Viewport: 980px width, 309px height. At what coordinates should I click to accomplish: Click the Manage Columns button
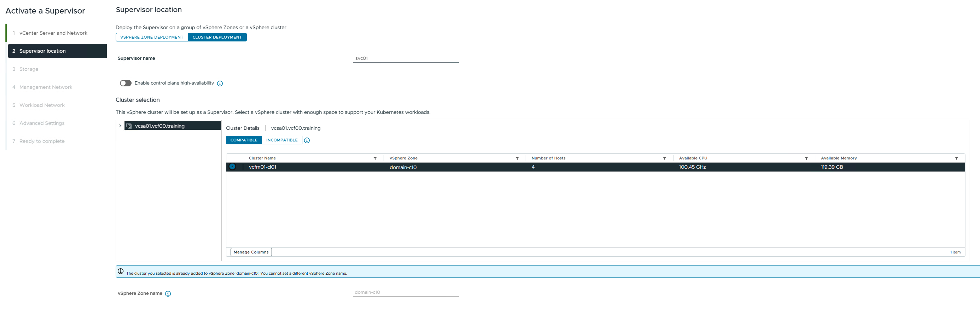tap(251, 252)
